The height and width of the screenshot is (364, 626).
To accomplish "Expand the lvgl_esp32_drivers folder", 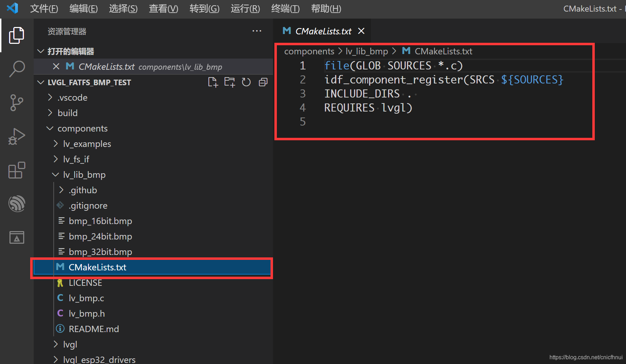I will click(x=56, y=359).
